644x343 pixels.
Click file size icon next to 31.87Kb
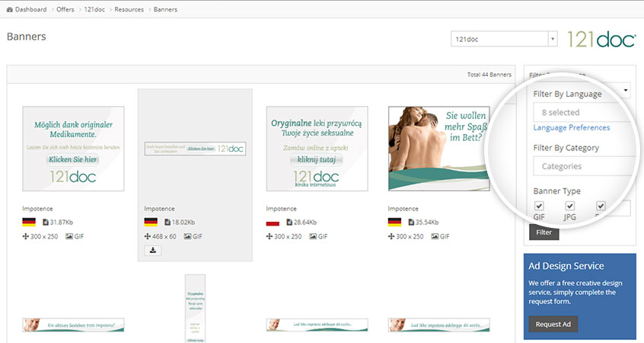pyautogui.click(x=45, y=222)
